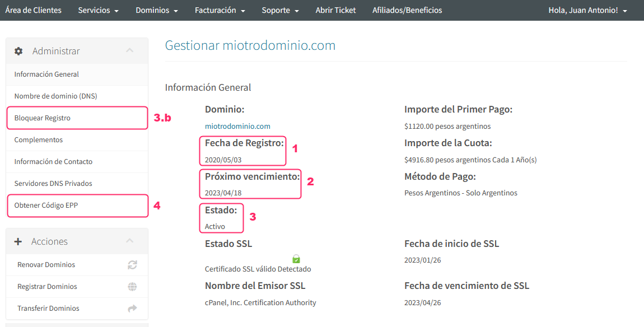Select Obtener Código EPP in sidebar
Screen dimensions: 644x327
tap(46, 205)
